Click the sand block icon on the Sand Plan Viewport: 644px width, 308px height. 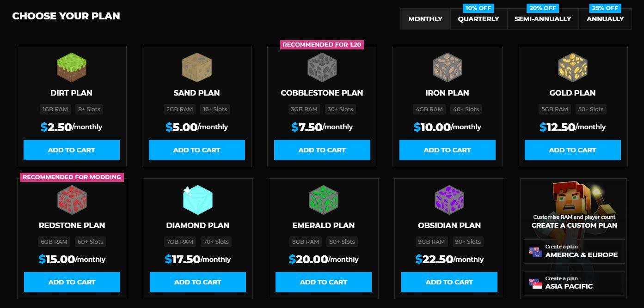tap(197, 67)
